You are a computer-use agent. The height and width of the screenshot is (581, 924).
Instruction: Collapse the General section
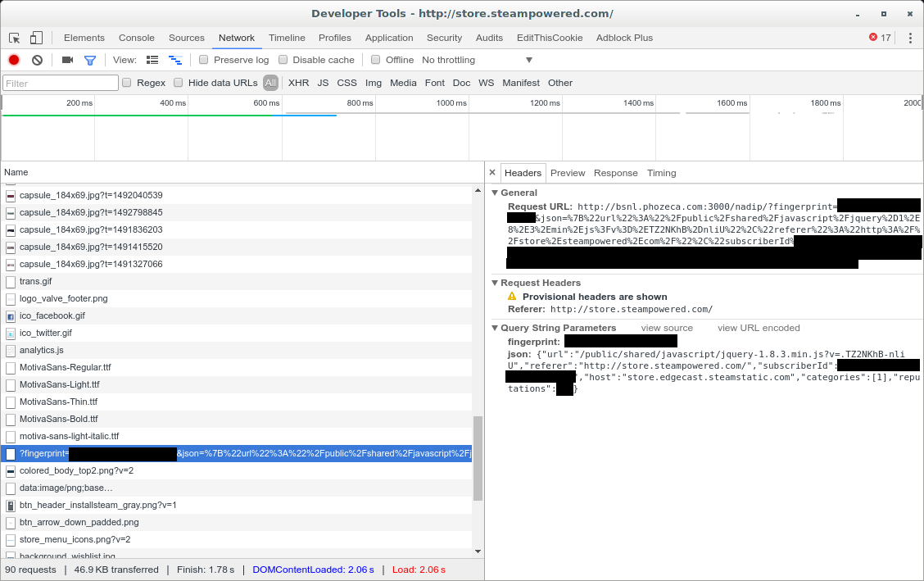tap(495, 193)
